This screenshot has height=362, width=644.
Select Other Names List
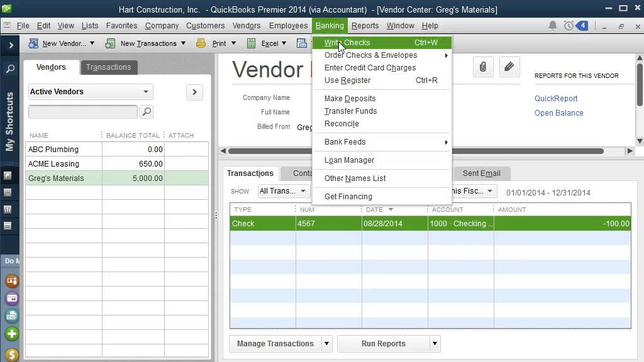(x=382, y=178)
